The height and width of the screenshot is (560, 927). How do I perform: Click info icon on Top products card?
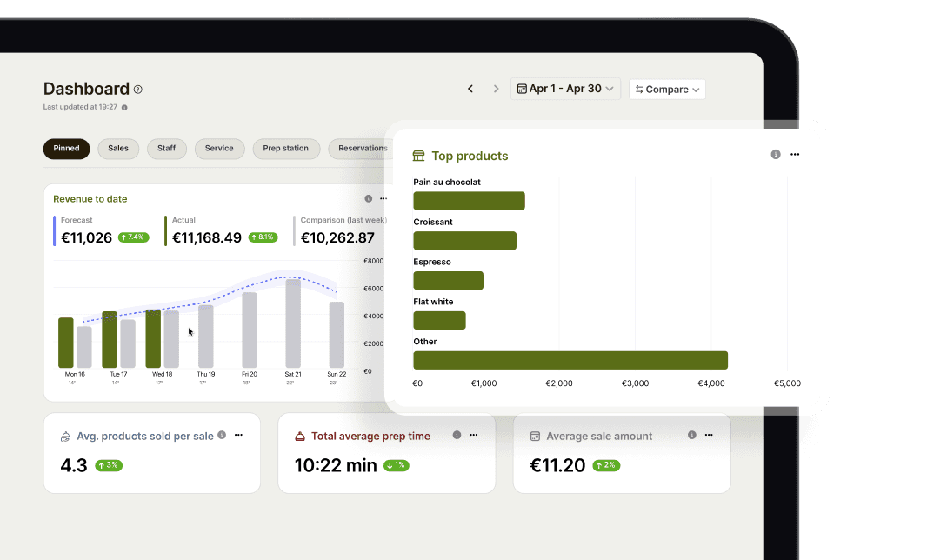coord(776,154)
